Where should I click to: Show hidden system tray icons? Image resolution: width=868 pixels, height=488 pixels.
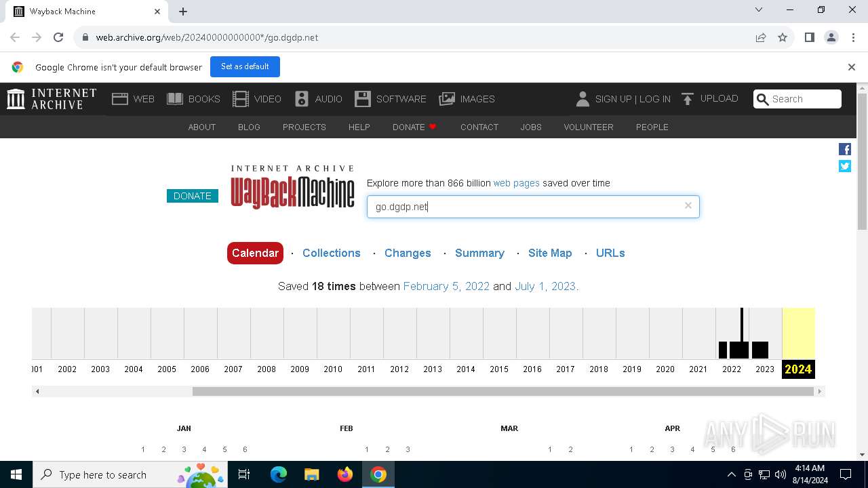pyautogui.click(x=731, y=474)
